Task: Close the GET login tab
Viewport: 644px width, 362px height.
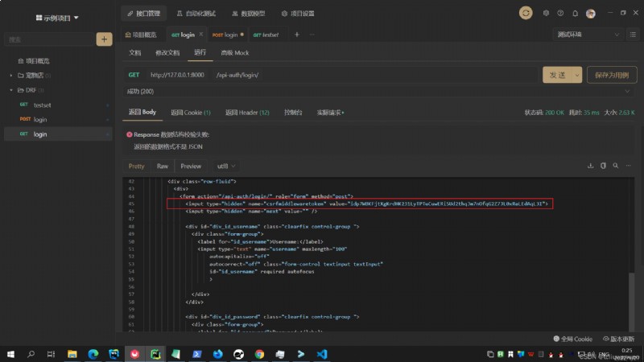Action: [x=200, y=35]
